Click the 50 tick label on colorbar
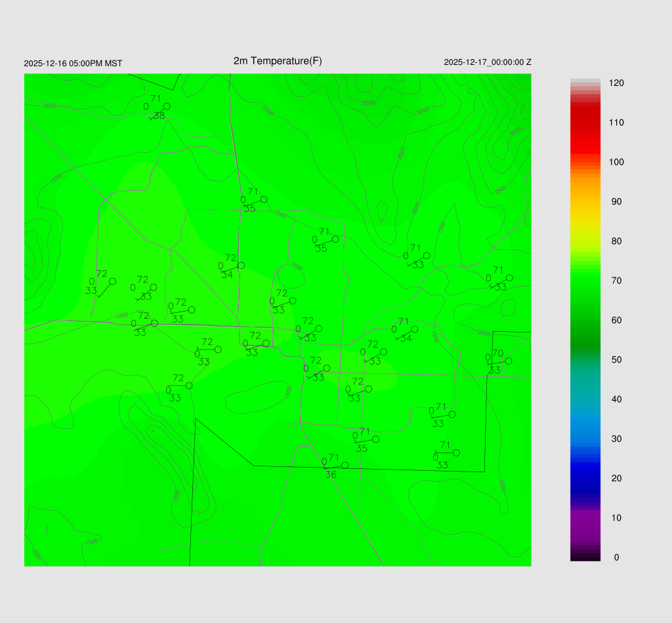The height and width of the screenshot is (623, 672). click(x=616, y=360)
